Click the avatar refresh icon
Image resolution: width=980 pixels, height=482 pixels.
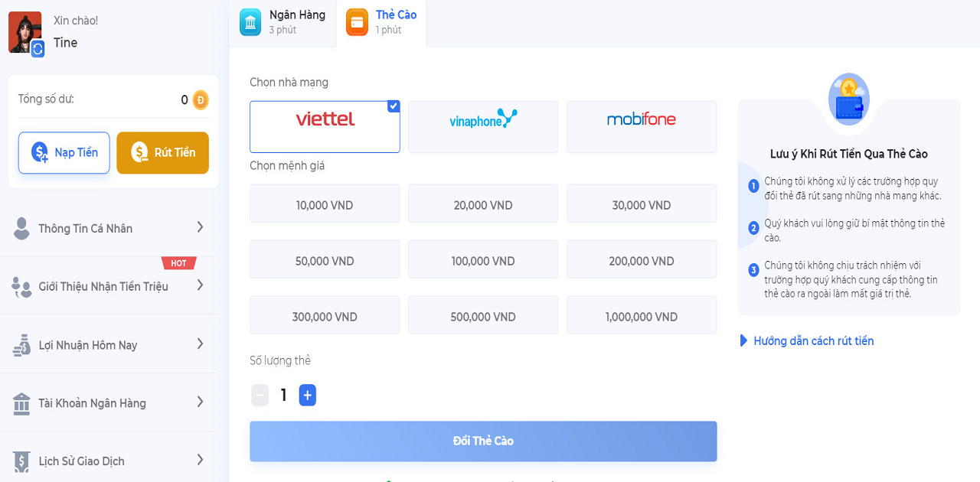pos(38,49)
